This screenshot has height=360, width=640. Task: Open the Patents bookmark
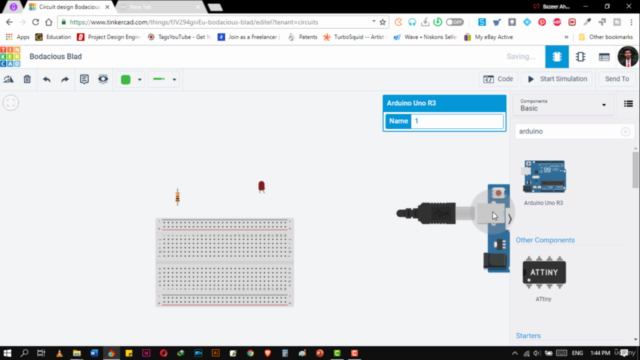[x=302, y=37]
